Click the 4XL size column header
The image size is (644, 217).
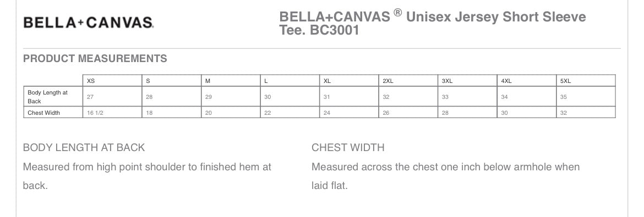[x=506, y=81]
